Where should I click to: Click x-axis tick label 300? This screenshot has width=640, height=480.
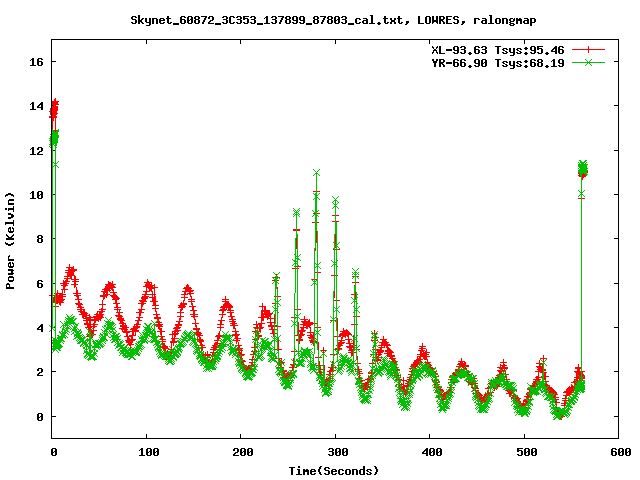338,452
